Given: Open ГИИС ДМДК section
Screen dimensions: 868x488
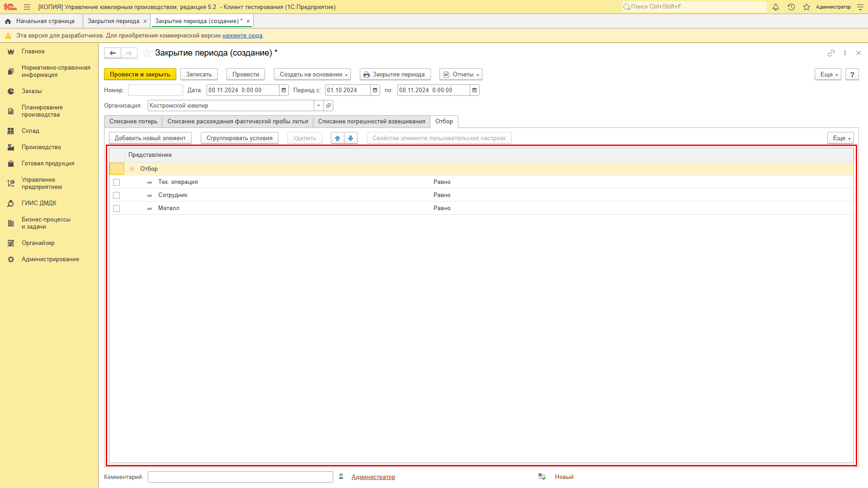Looking at the screenshot, I should pos(49,203).
